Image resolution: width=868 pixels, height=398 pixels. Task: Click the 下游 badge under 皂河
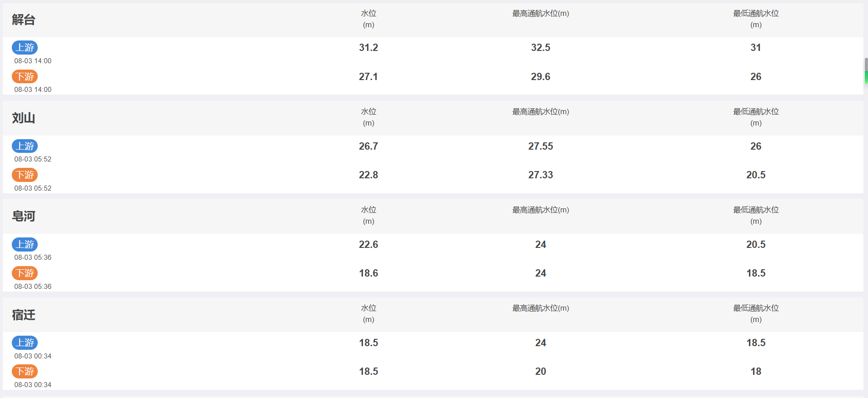click(25, 273)
